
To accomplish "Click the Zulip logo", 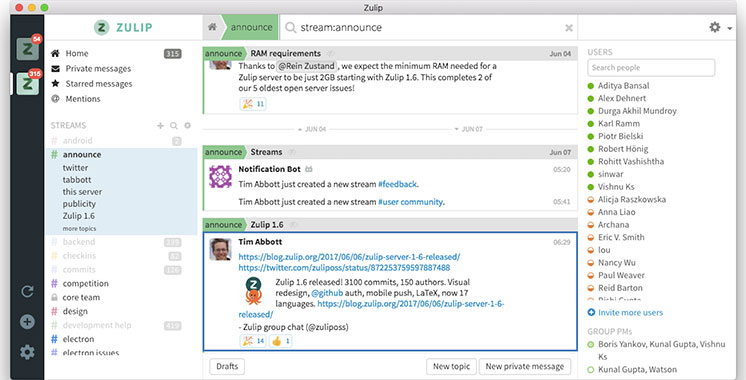I will (x=123, y=27).
